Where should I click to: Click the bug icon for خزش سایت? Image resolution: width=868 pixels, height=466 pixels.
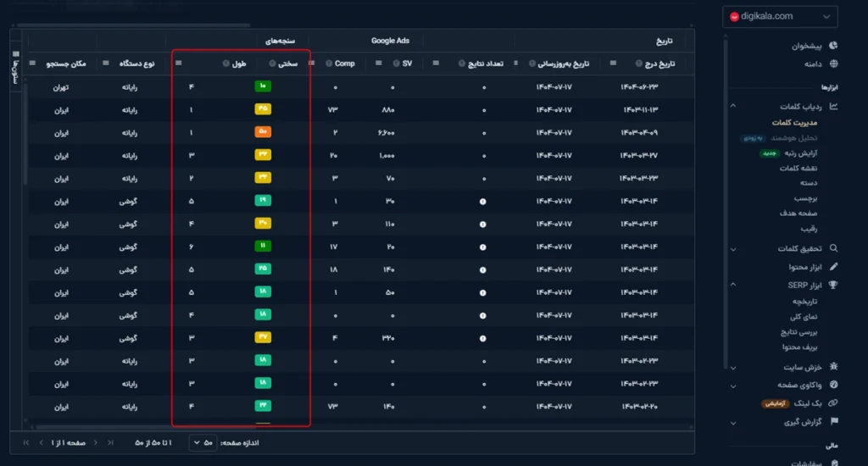point(833,366)
